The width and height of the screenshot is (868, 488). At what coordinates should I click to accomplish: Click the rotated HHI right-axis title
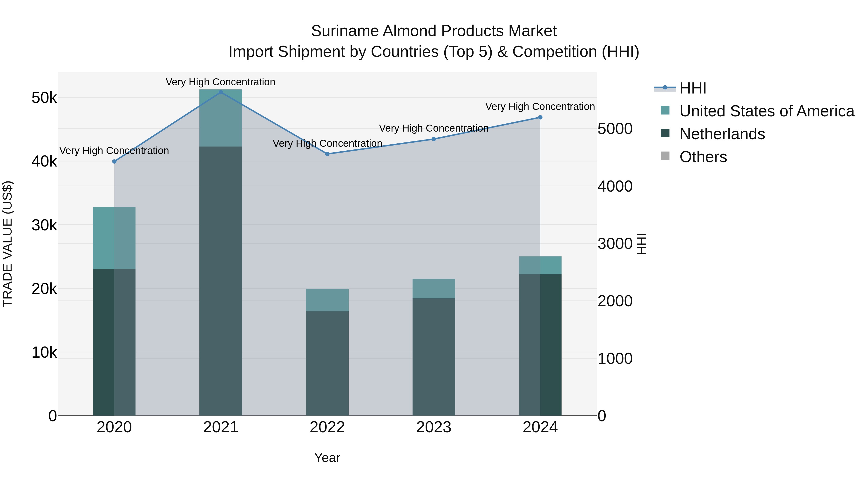point(642,244)
